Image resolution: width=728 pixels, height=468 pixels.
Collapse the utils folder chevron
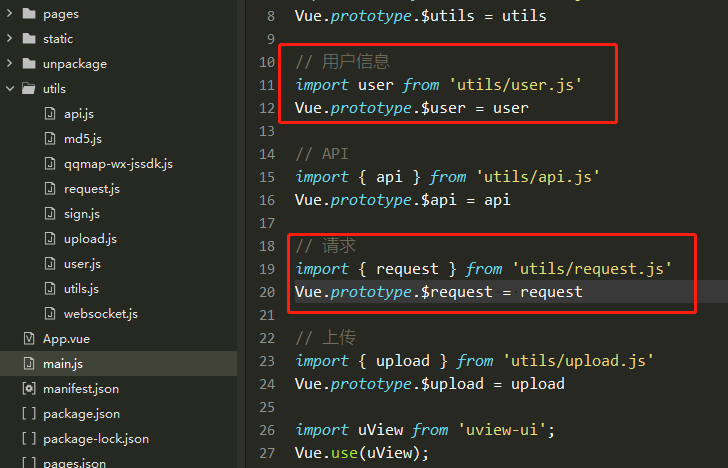click(10, 88)
